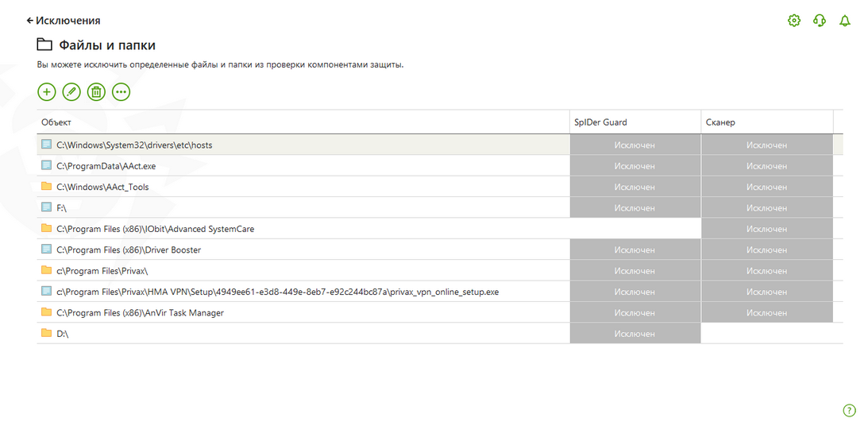Screen dimensions: 868x422
Task: Open settings via the gear icon
Action: 793,21
